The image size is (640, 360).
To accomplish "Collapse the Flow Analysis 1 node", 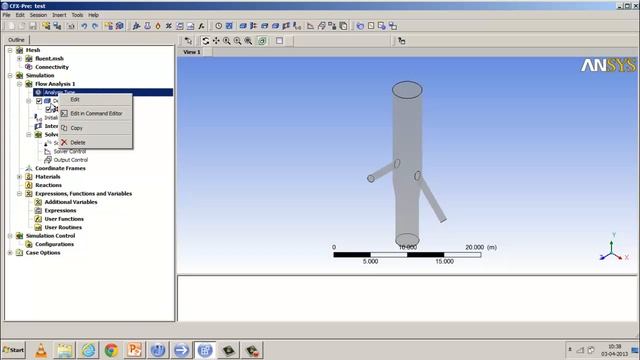I will tap(19, 84).
